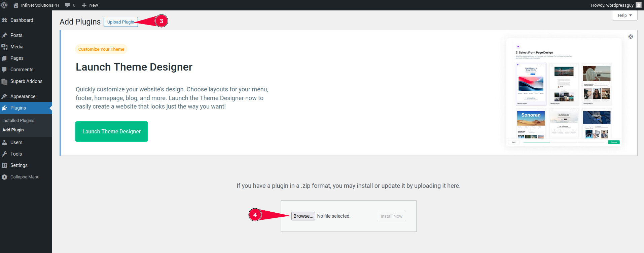
Task: Dismiss the Theme Designer notice
Action: [631, 37]
